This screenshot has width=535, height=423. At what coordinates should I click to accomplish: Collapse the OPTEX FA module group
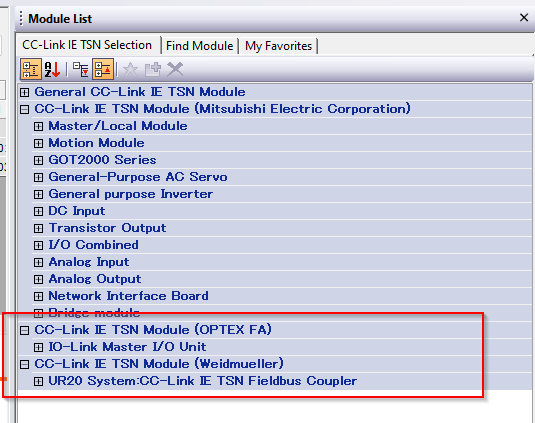[x=25, y=330]
